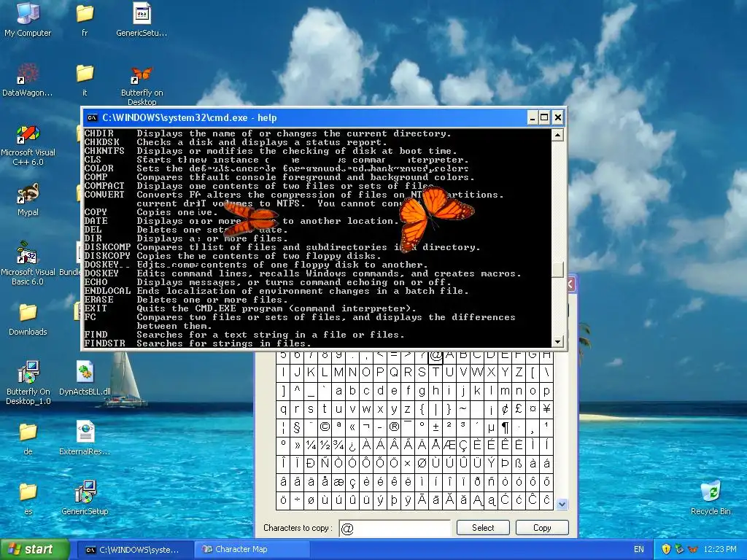Click the ENDLOCAL line in cmd output

[x=276, y=291]
